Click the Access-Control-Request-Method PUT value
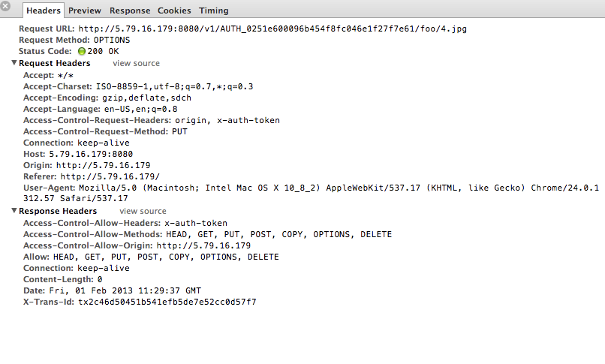The image size is (605, 364). pyautogui.click(x=179, y=131)
